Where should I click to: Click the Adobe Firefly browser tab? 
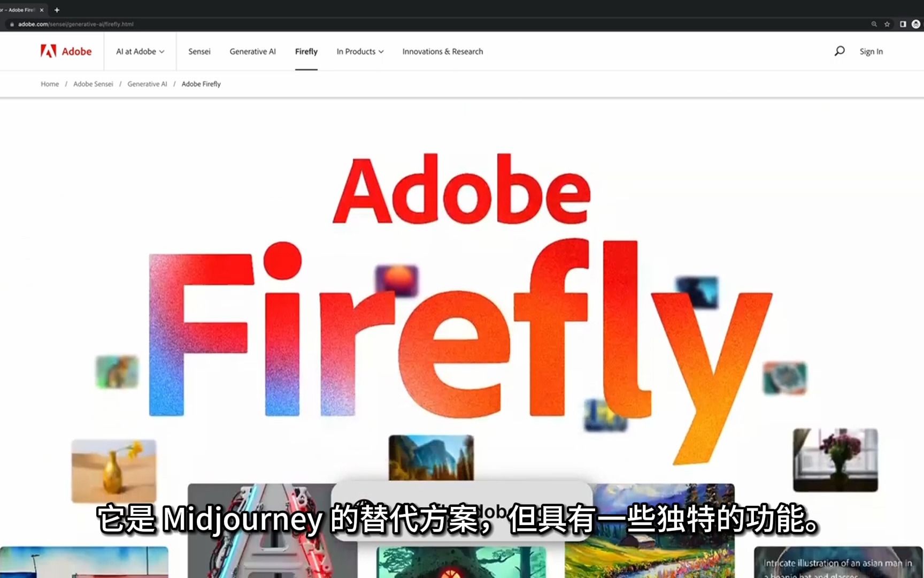[x=21, y=10]
